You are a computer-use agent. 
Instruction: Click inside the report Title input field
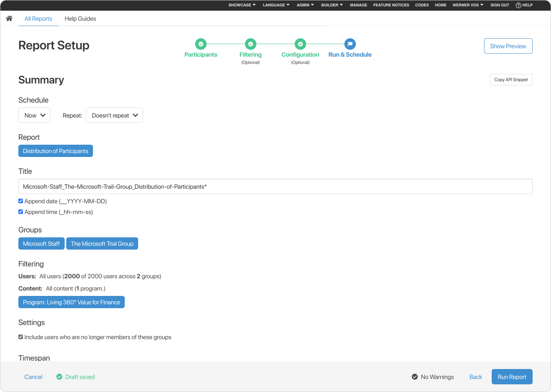tap(275, 186)
